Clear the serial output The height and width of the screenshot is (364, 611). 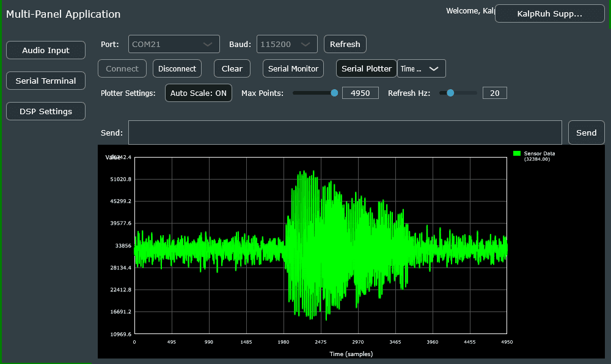tap(232, 68)
